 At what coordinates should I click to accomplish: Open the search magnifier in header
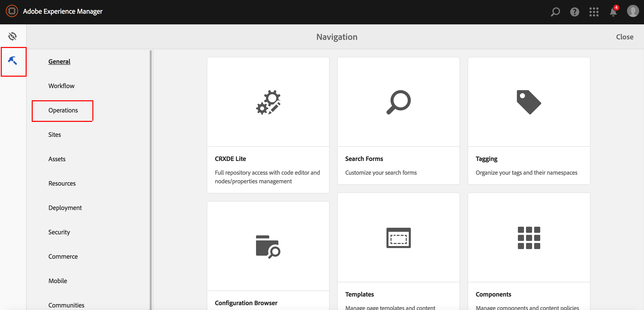coord(555,12)
